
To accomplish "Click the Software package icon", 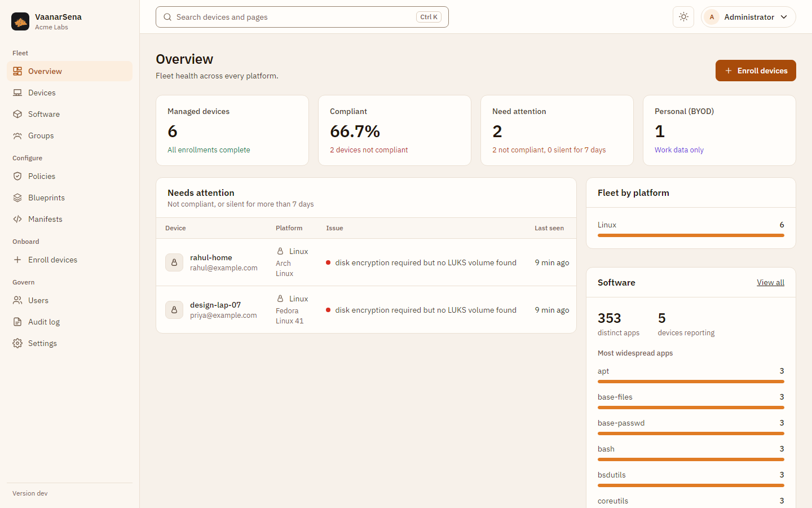I will click(x=17, y=114).
